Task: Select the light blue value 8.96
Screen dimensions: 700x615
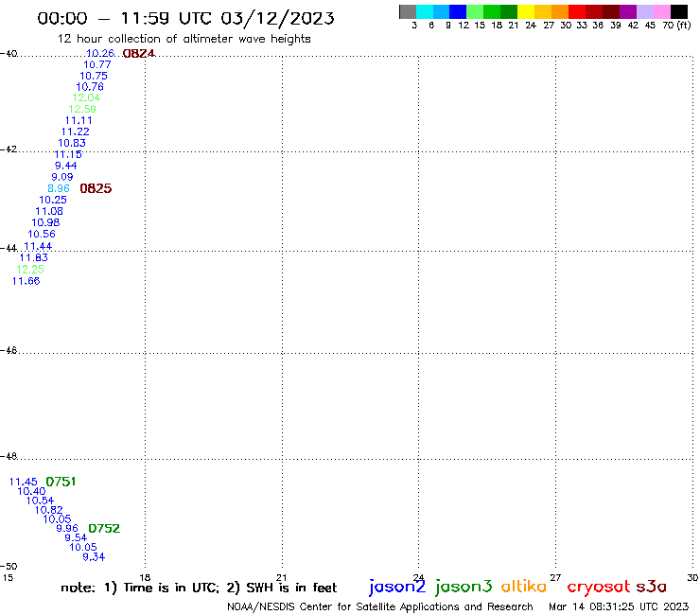Action: pyautogui.click(x=59, y=188)
